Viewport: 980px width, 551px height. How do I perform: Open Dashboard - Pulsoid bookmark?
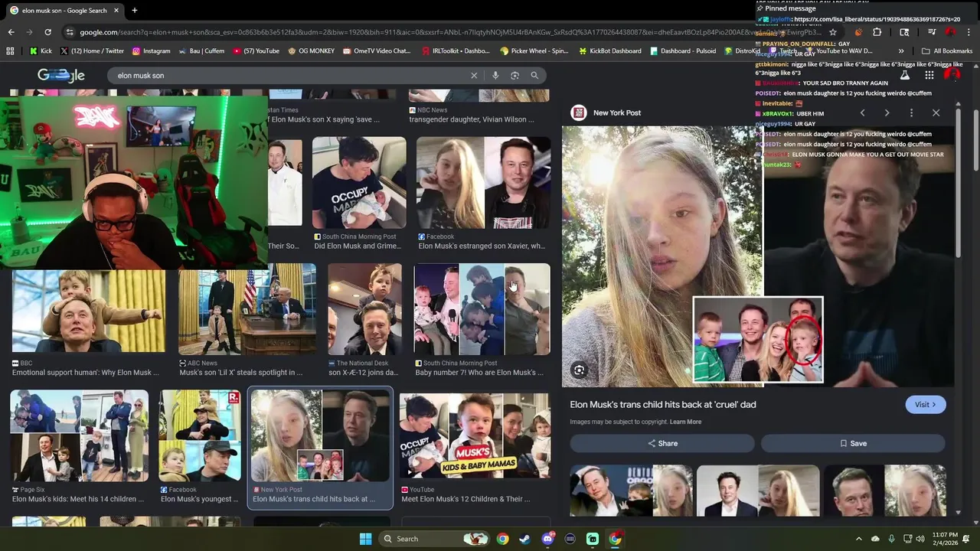tap(682, 51)
